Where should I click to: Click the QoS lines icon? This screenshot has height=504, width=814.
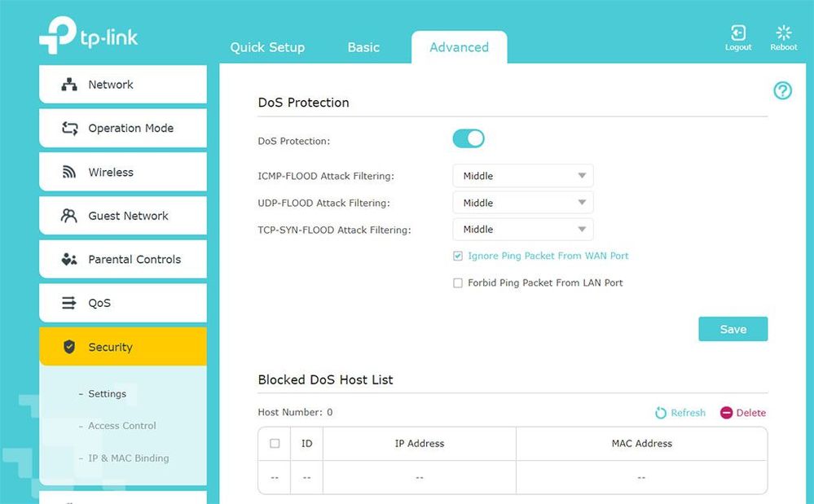tap(68, 303)
